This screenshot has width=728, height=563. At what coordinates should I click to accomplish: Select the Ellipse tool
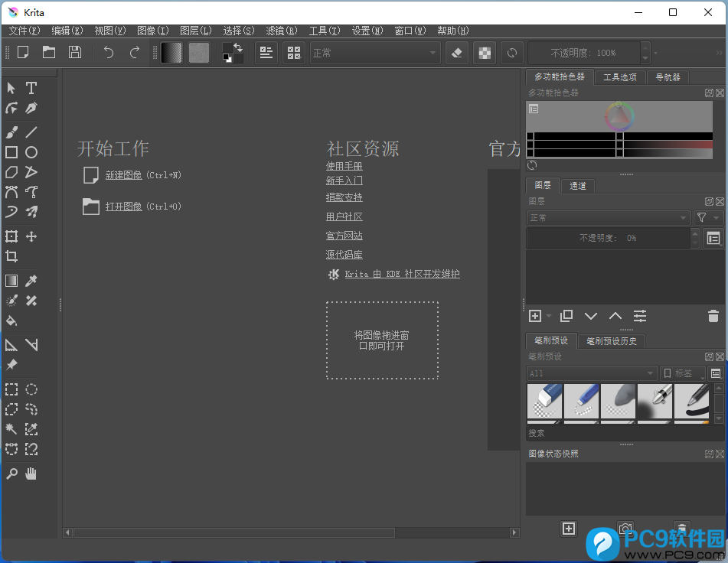click(x=31, y=152)
